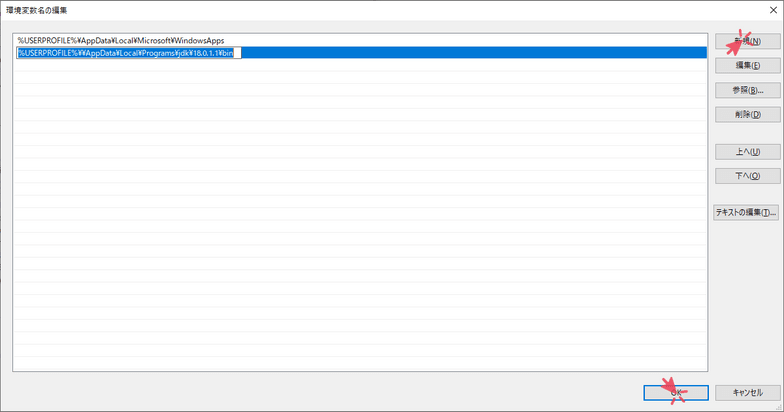Confirm changes with the OK button
This screenshot has width=784, height=412.
(x=676, y=393)
